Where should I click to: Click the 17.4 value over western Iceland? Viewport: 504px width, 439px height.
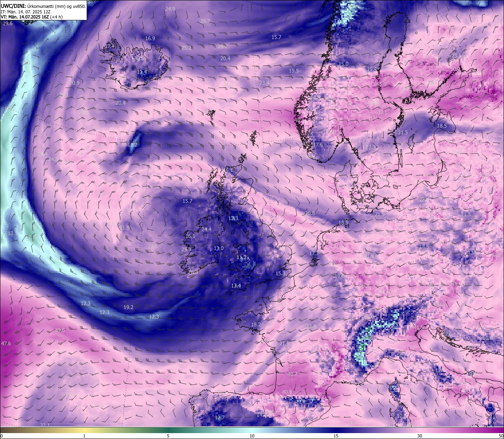coord(109,46)
